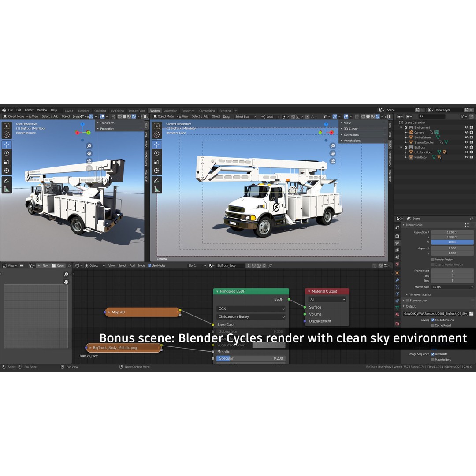Open the Object Data green triangle tab
The height and width of the screenshot is (476, 476).
pos(398,308)
